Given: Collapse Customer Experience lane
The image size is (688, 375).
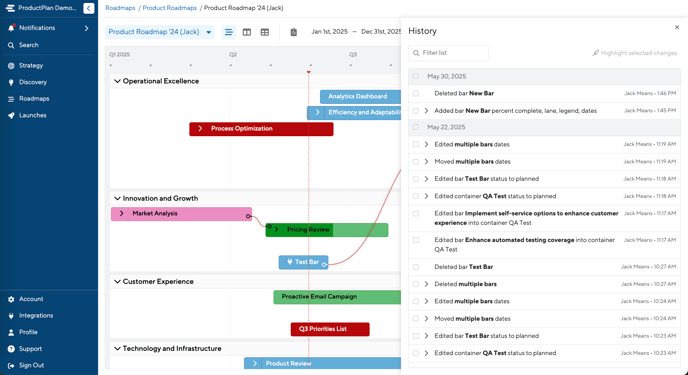Looking at the screenshot, I should (117, 282).
